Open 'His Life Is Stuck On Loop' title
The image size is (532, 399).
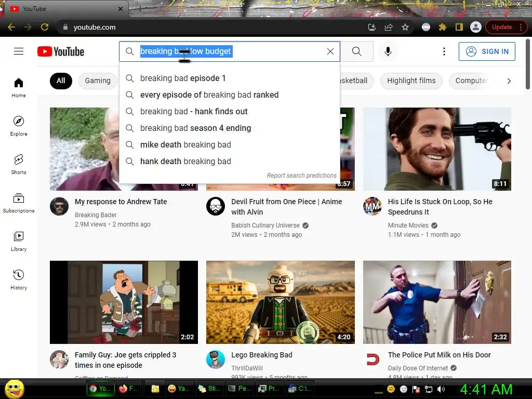pyautogui.click(x=440, y=207)
